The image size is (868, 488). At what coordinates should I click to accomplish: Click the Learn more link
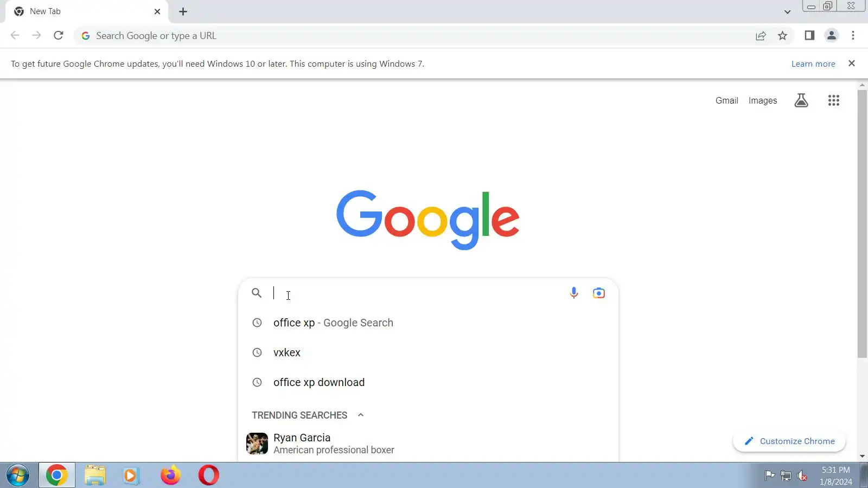click(x=813, y=64)
